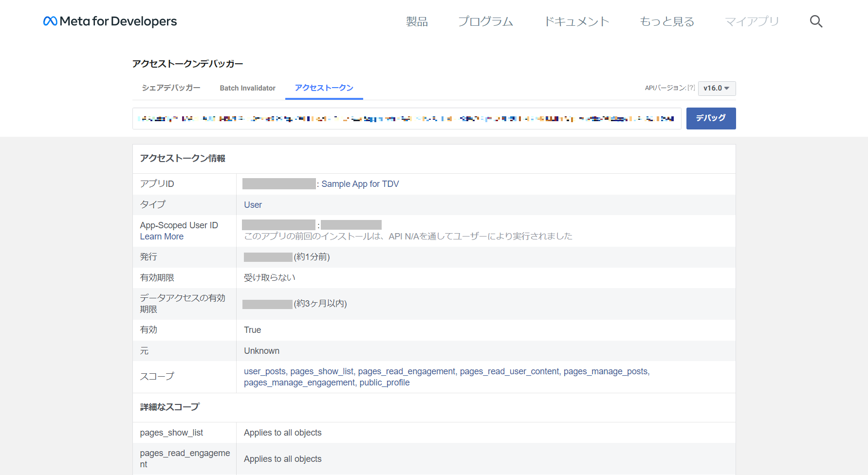Open the Sample App for TDV link
This screenshot has height=475, width=868.
point(360,184)
